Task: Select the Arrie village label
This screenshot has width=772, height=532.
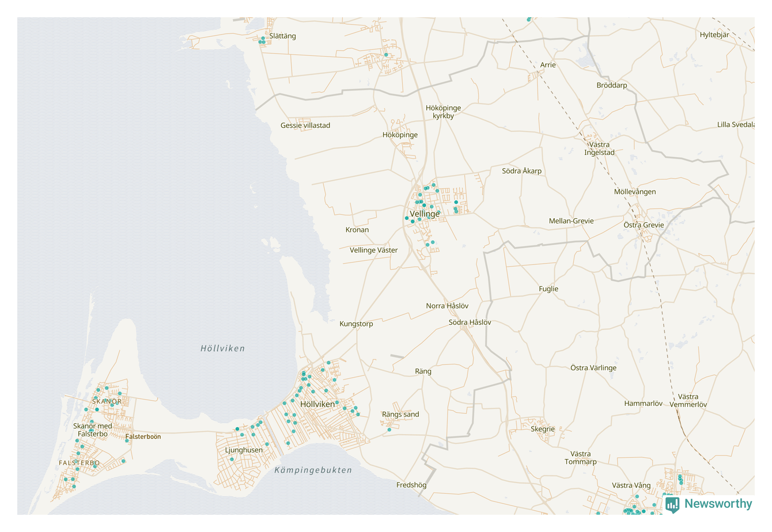Action: tap(548, 65)
